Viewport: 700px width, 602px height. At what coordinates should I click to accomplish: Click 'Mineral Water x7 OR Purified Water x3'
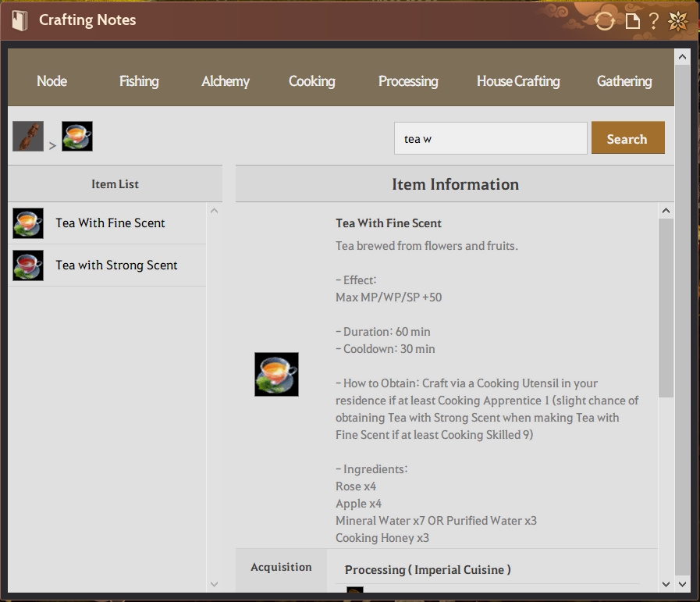(436, 521)
